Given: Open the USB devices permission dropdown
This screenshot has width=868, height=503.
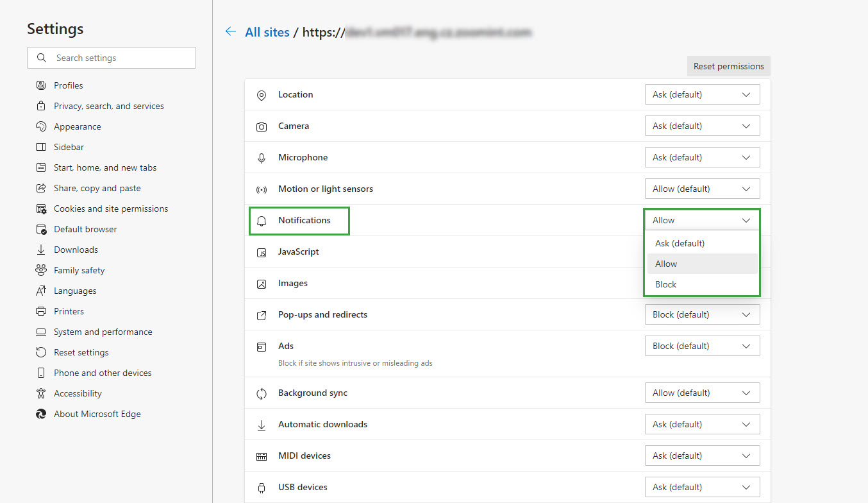Looking at the screenshot, I should point(702,487).
